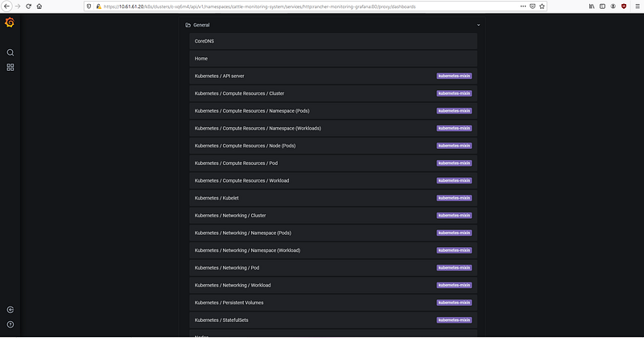Image resolution: width=644 pixels, height=338 pixels.
Task: Open Kubernetes / Compute Resources / Cluster dashboard
Action: (x=333, y=93)
